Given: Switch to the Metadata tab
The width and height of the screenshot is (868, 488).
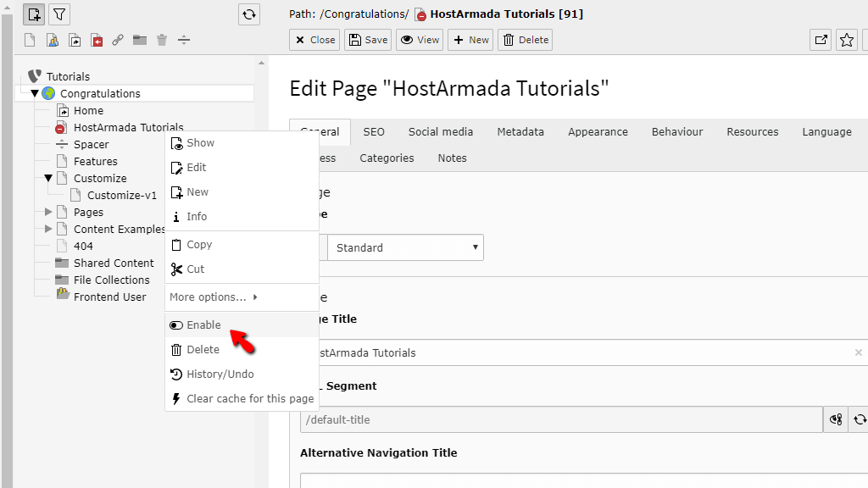Looking at the screenshot, I should pos(520,131).
